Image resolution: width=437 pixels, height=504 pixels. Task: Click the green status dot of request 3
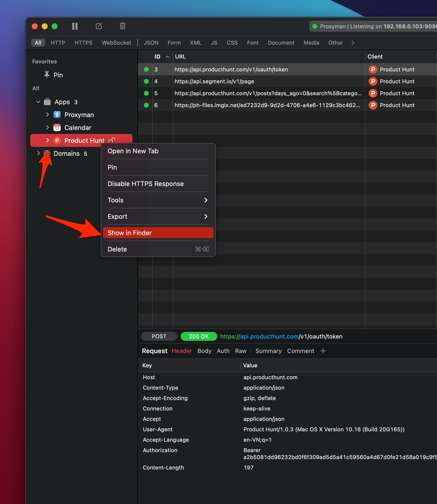(146, 69)
